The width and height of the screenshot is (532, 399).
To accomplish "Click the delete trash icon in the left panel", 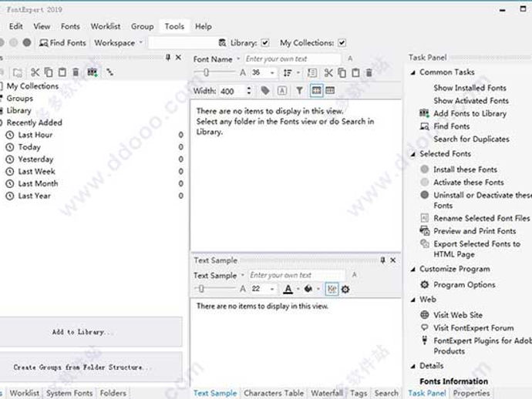I will point(76,72).
